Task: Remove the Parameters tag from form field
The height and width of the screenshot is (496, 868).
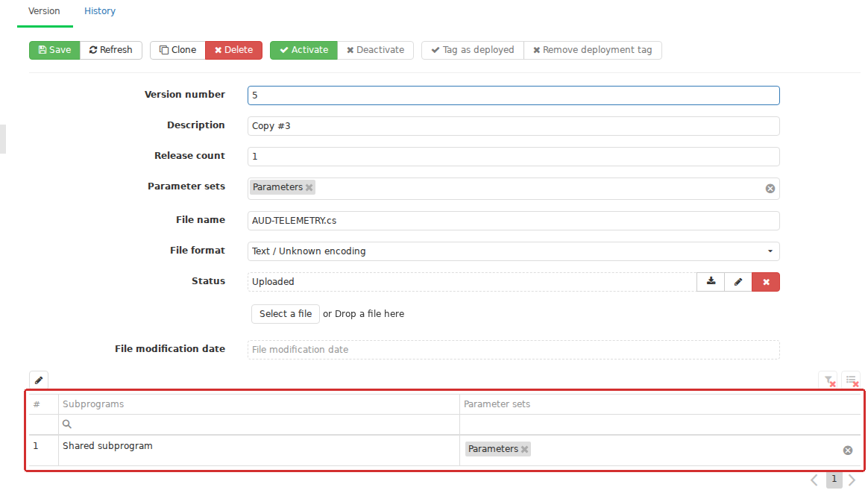Action: click(309, 188)
